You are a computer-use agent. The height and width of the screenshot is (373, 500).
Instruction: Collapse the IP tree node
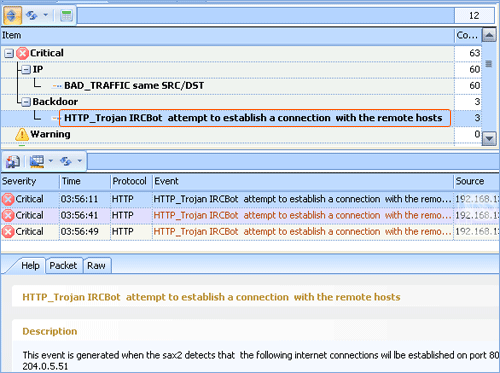click(26, 70)
